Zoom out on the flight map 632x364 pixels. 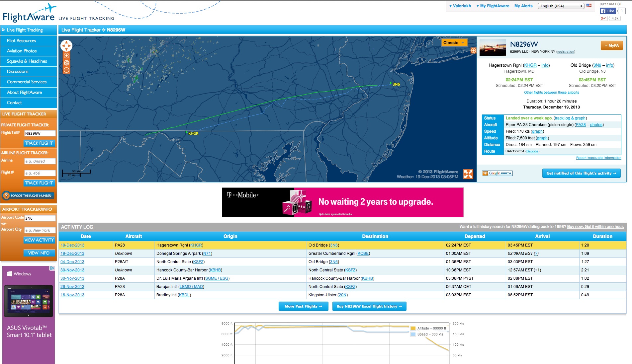(66, 70)
